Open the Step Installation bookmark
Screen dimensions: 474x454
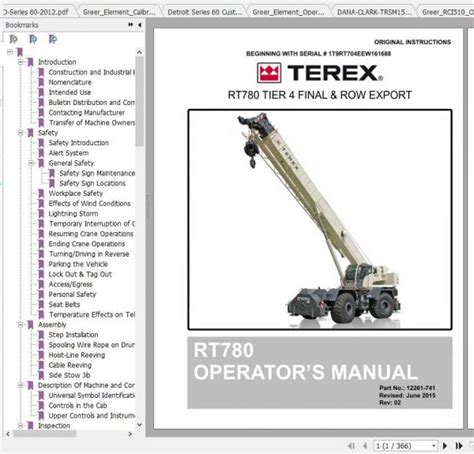pos(73,335)
